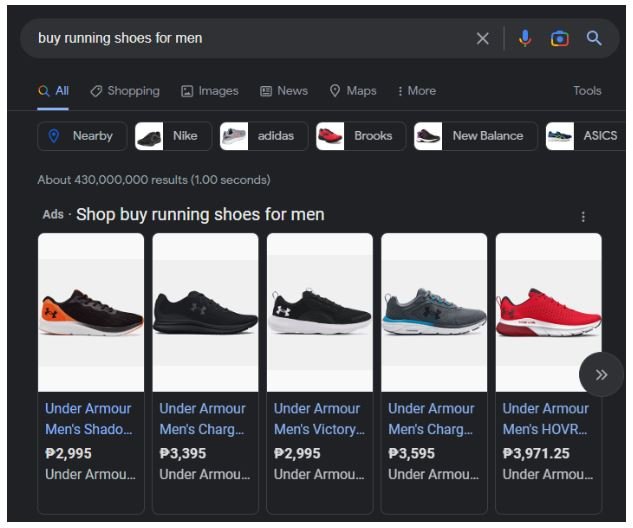This screenshot has height=528, width=633.
Task: Open Google Lens camera search icon
Action: pos(560,39)
